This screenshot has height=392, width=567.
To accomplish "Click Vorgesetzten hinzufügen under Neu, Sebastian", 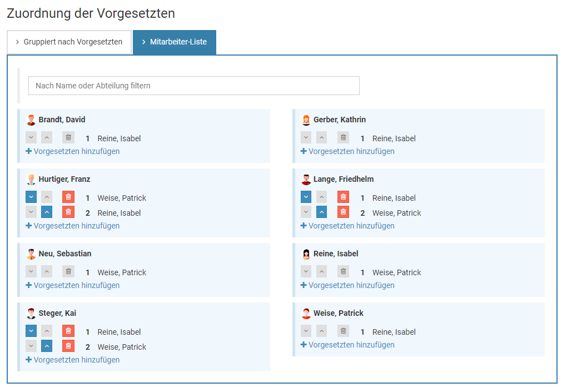I will (73, 285).
